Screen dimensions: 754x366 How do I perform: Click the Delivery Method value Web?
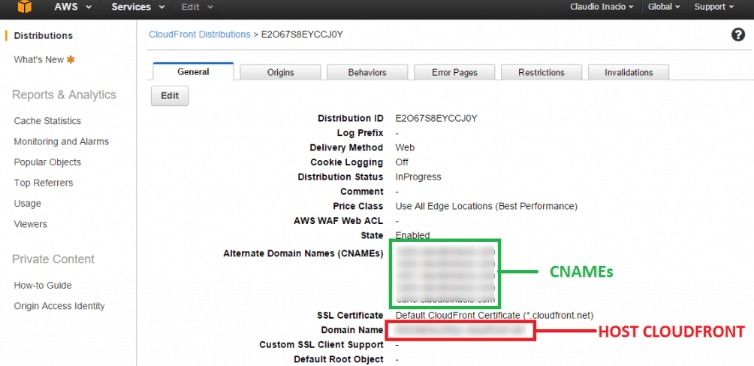point(405,148)
